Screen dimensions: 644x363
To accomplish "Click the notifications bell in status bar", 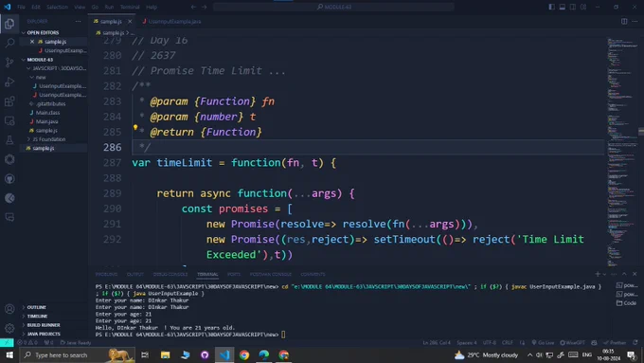I will click(x=635, y=342).
